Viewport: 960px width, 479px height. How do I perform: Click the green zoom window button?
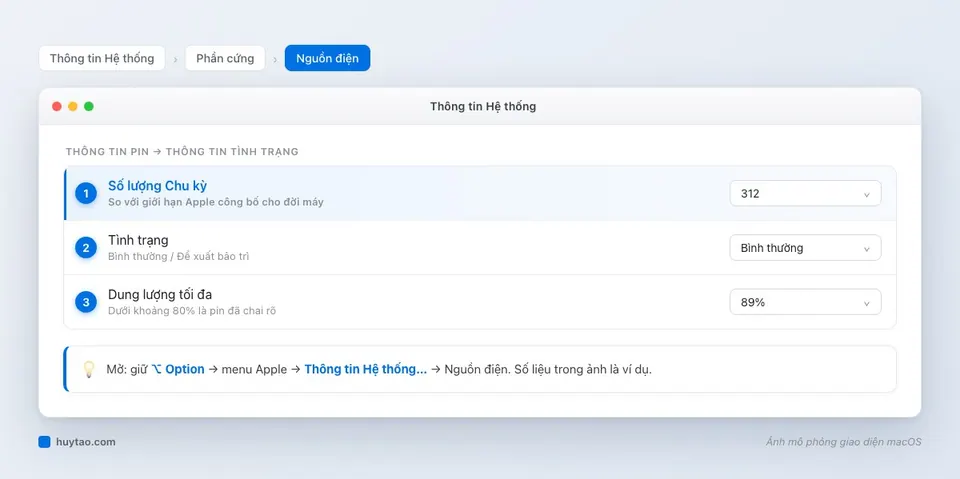(89, 107)
